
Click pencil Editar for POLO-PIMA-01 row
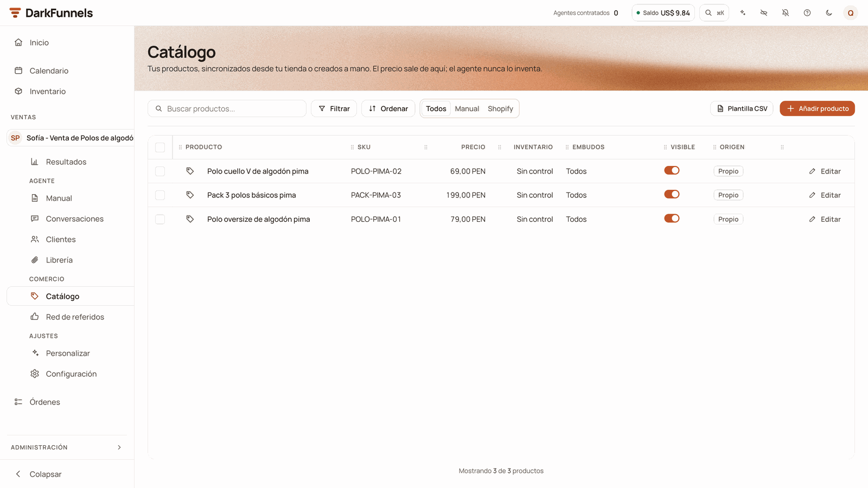(825, 219)
